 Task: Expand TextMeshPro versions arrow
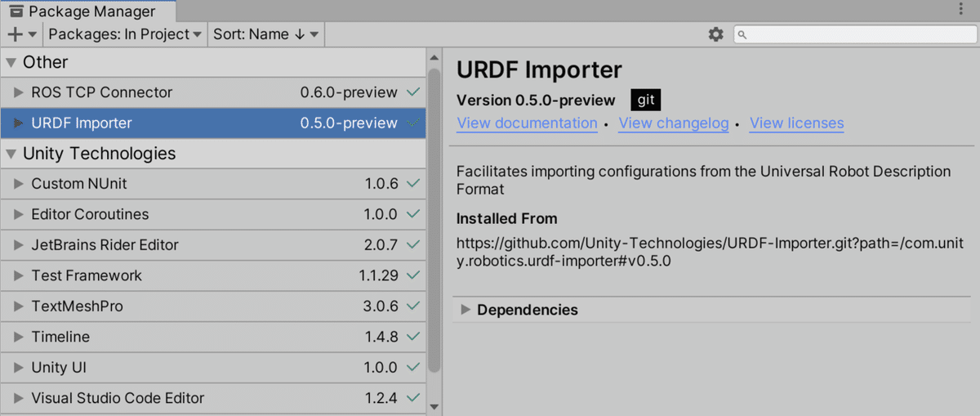[19, 306]
